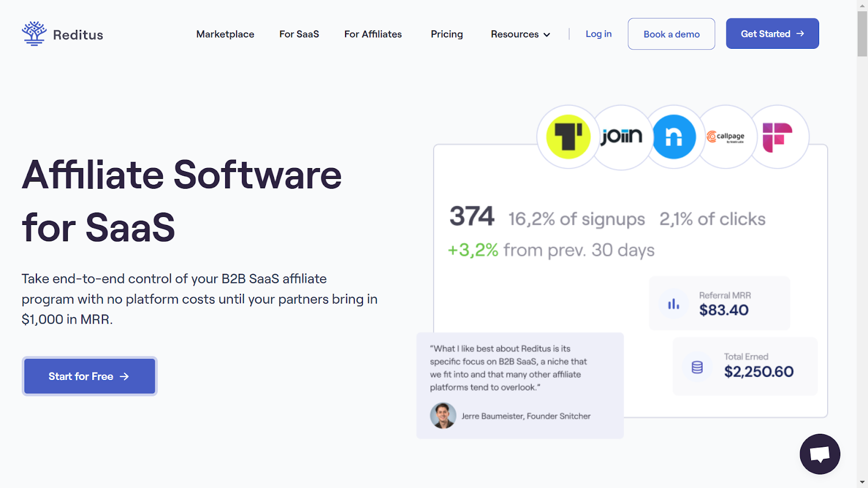Click the 'Jerre Baumeister, Founder Snitcher' caption
This screenshot has height=488, width=868.
point(526,416)
